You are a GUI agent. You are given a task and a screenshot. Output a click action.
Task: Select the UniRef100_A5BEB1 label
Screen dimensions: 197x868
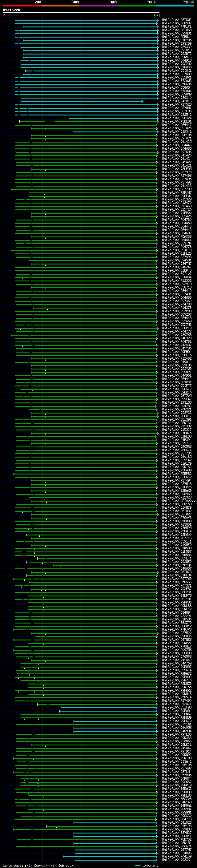(176, 121)
